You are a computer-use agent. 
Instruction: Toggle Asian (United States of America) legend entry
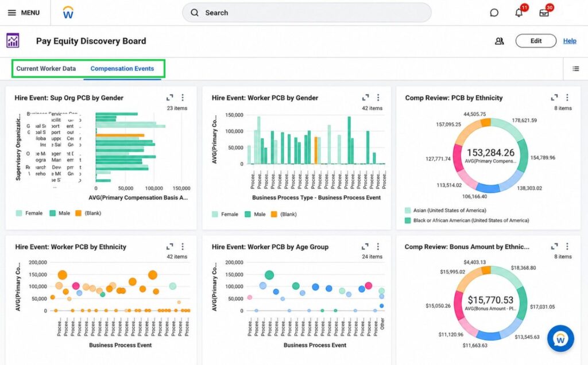point(446,210)
